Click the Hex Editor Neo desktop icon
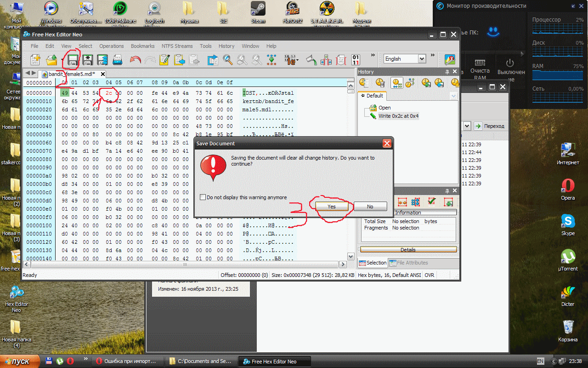The image size is (588, 368). tap(17, 298)
